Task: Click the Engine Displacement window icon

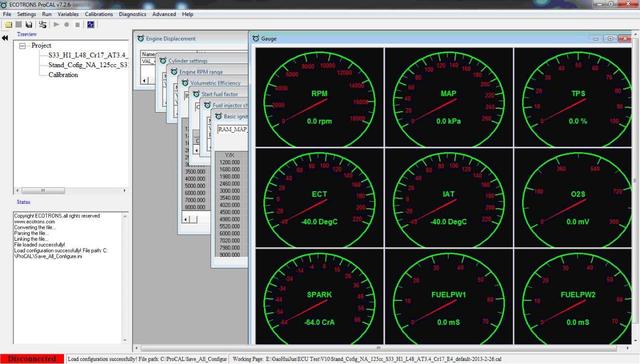Action: [x=140, y=38]
